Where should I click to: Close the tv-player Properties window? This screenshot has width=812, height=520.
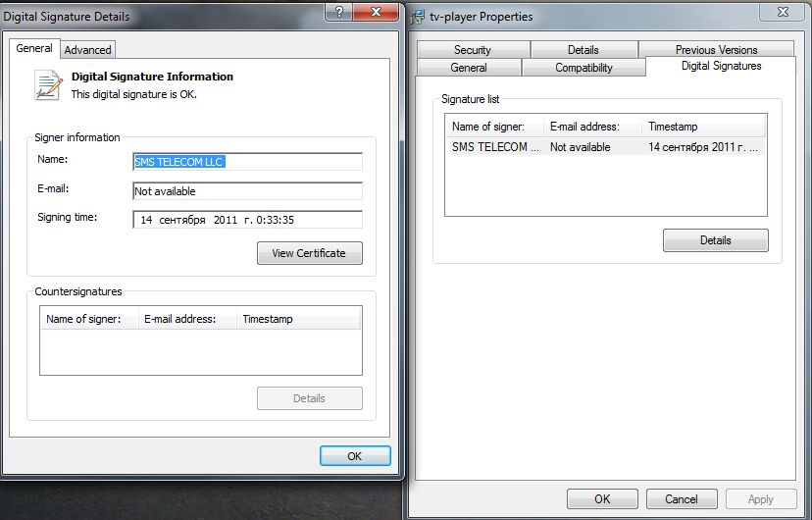[783, 12]
